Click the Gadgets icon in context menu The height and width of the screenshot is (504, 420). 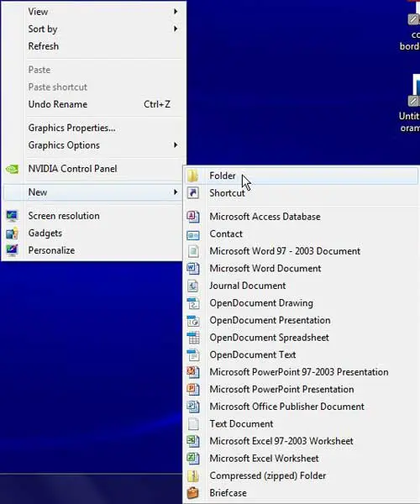[x=13, y=233]
